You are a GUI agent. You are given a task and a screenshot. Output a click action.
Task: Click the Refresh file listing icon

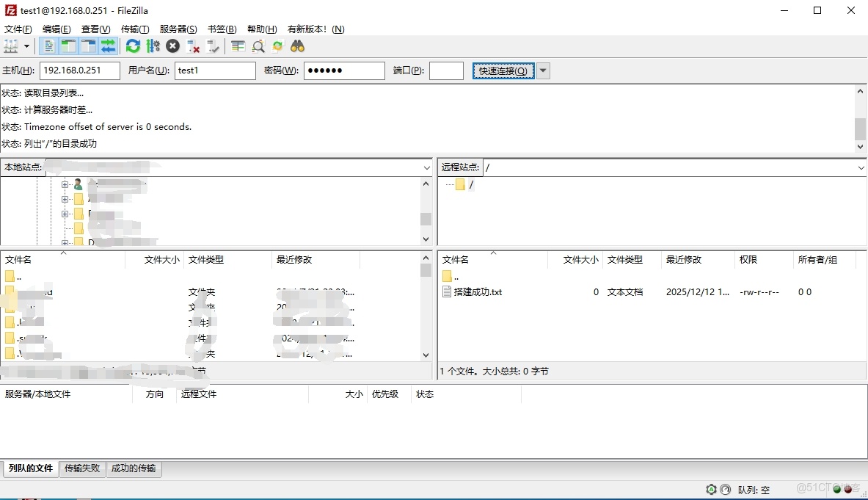tap(133, 46)
